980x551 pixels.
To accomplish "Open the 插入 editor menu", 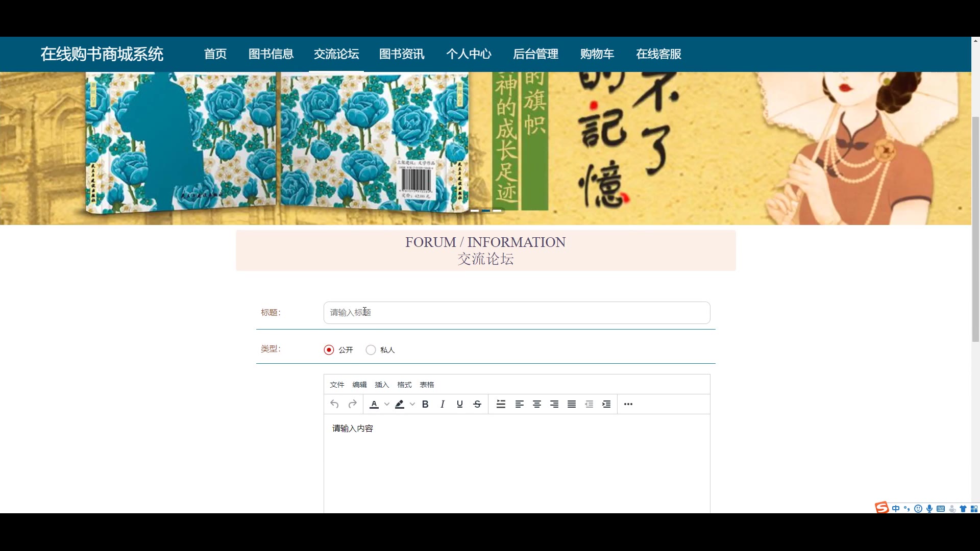I will click(x=382, y=385).
